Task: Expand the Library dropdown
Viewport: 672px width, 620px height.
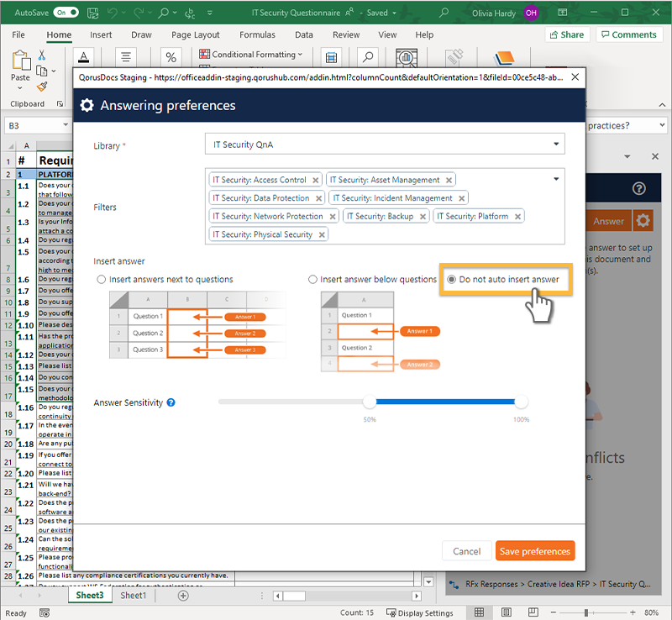Action: (x=555, y=144)
